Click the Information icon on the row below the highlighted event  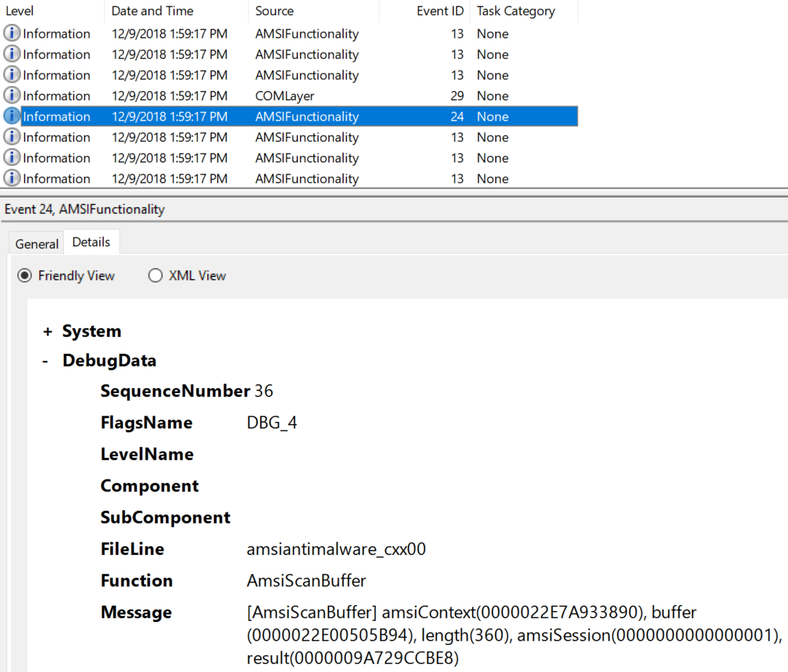point(10,137)
